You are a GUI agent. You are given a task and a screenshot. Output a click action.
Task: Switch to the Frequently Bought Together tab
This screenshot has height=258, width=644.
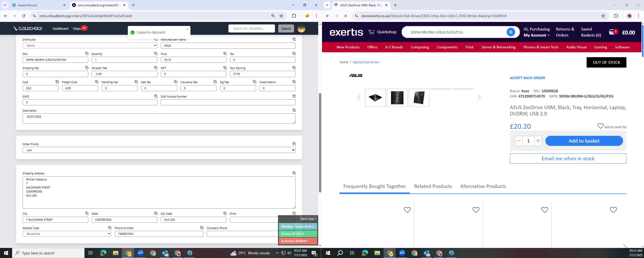pos(375,186)
